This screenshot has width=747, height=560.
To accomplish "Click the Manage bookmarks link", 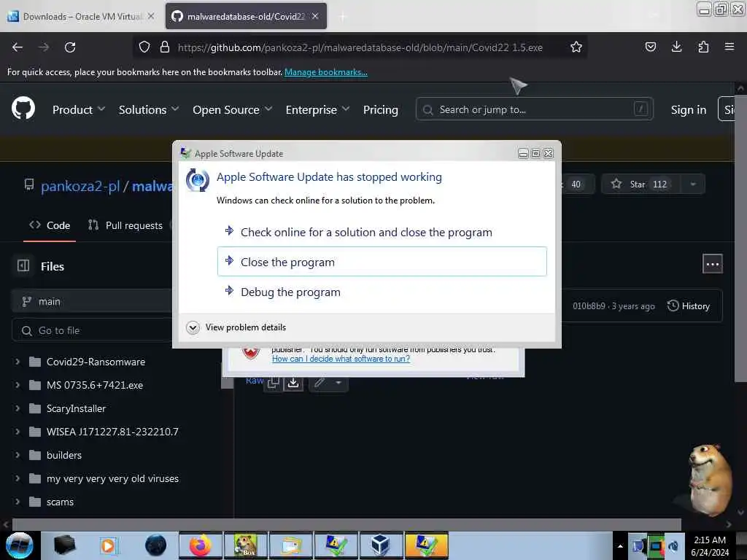I will [326, 72].
